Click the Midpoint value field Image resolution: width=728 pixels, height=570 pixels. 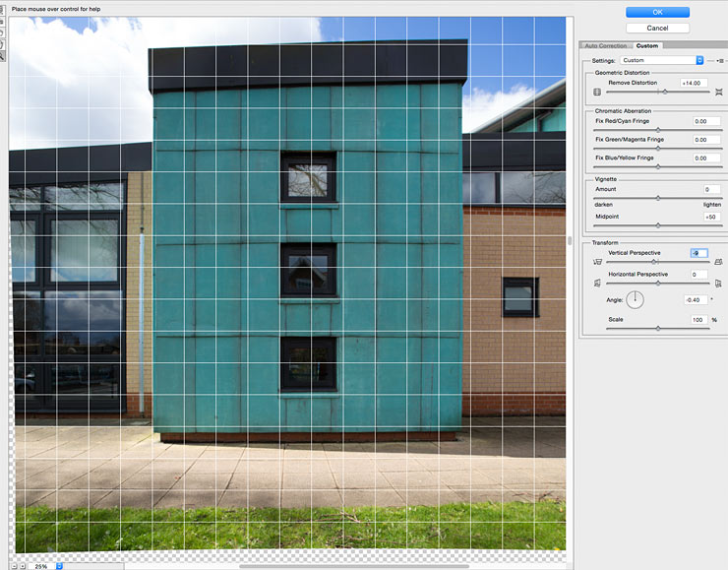(x=712, y=217)
